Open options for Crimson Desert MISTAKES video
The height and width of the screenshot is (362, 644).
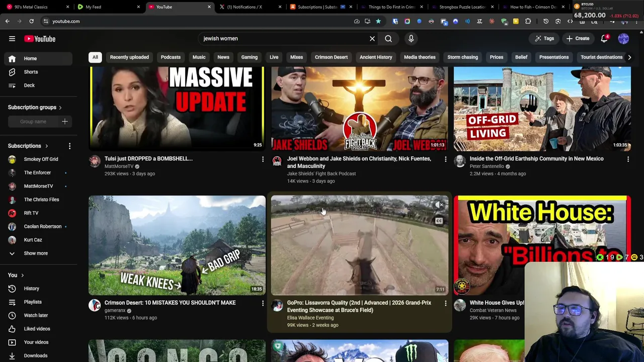(x=263, y=303)
